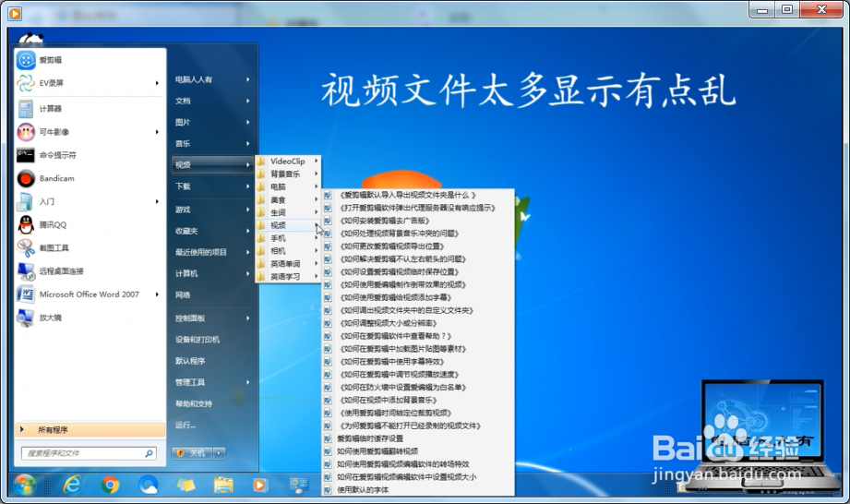Expand the EV录屏 jump list arrow
850x504 pixels.
point(157,83)
